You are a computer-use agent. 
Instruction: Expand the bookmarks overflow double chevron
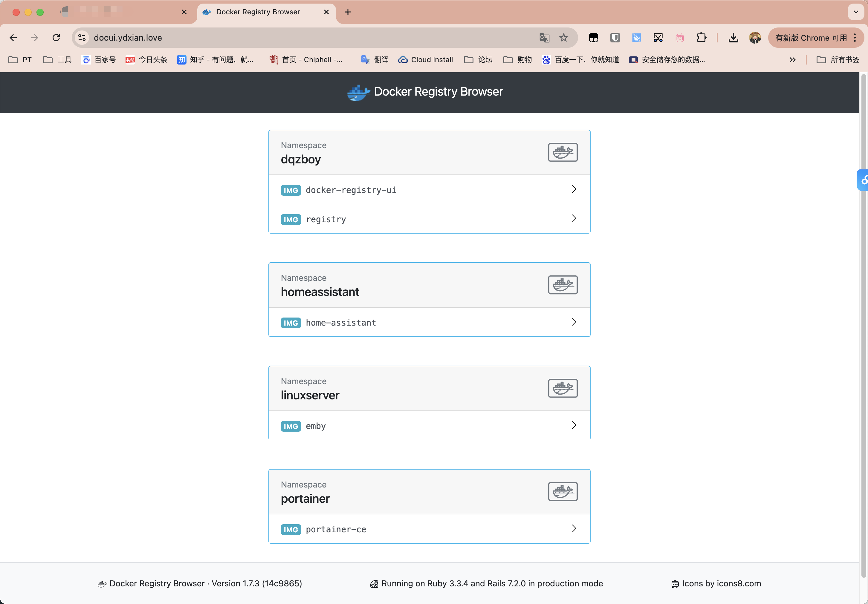[x=792, y=60]
